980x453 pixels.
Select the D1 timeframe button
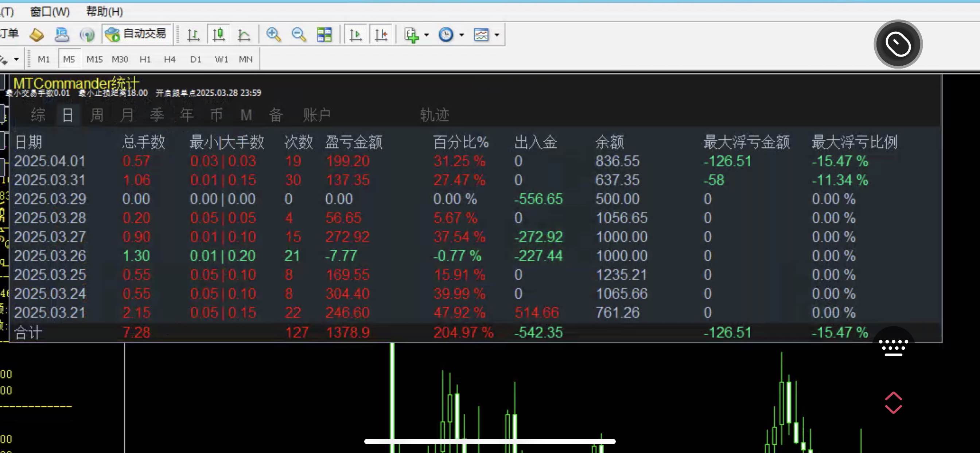click(x=195, y=59)
